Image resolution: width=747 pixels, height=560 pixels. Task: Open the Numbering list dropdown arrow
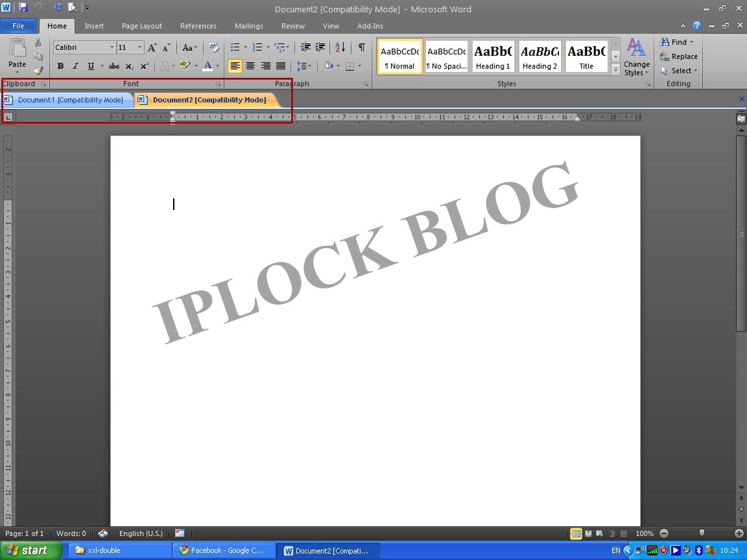tap(268, 47)
